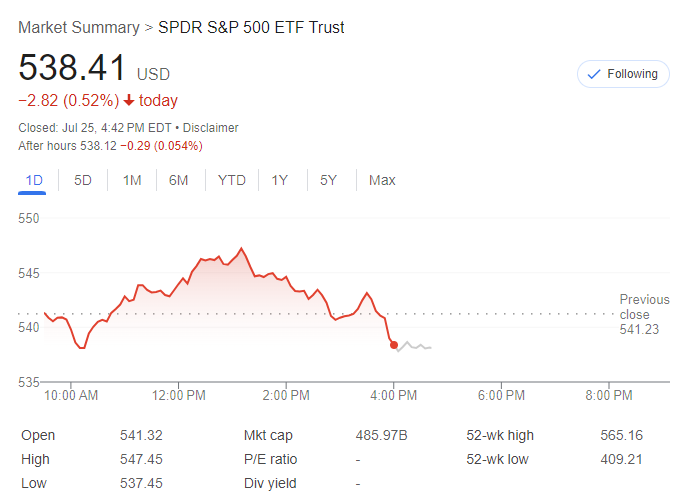Show the Max range chart
Screen dimensions: 685x499
pyautogui.click(x=382, y=180)
